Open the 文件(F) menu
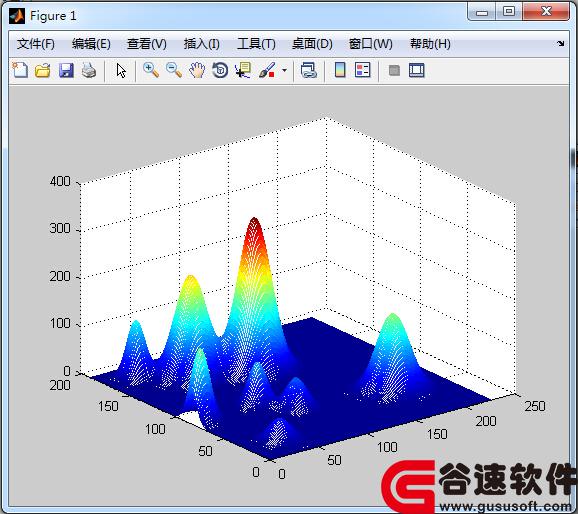The width and height of the screenshot is (578, 514). coord(36,44)
